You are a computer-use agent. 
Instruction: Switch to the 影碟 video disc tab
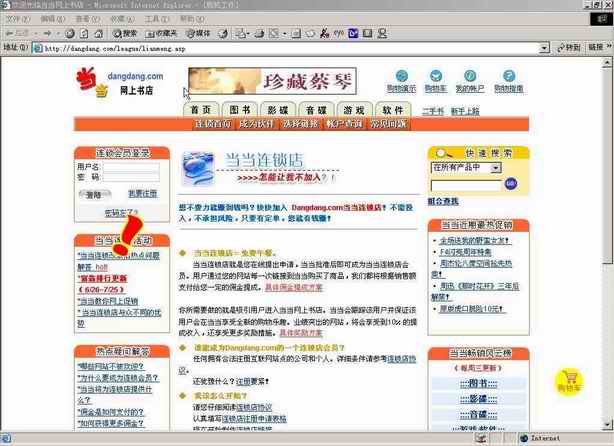[278, 110]
